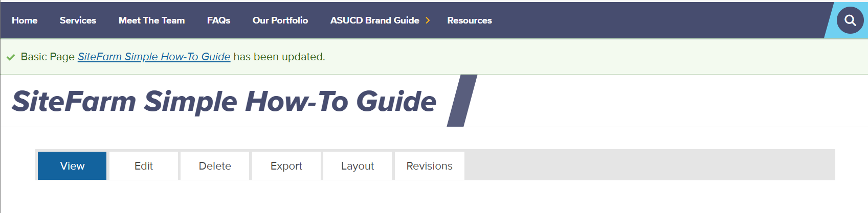View the Revisions tab

click(429, 166)
